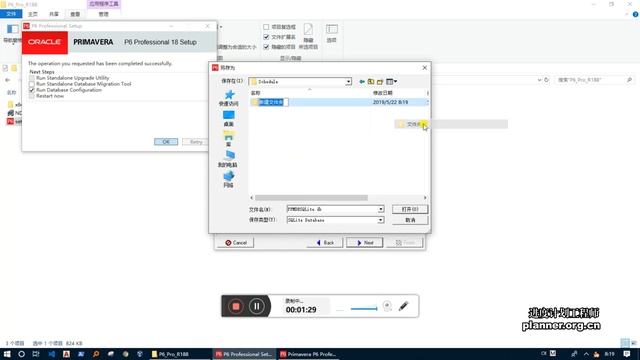Click the Open button in Save dialog
Screen dimensions: 640x360
410,209
